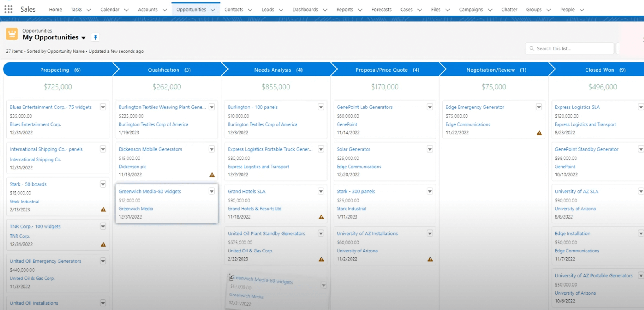Open actions menu for Burlington - 100 panels card
Screen dimensions: 644x310
321,107
